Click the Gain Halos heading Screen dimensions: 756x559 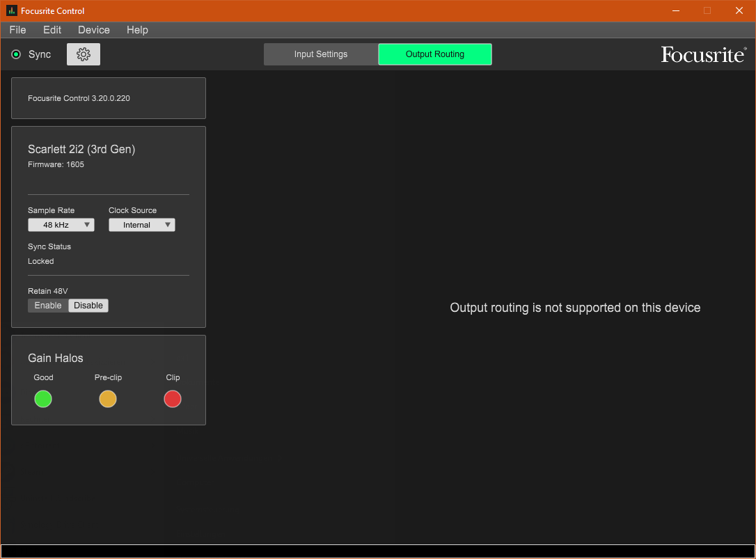coord(56,358)
